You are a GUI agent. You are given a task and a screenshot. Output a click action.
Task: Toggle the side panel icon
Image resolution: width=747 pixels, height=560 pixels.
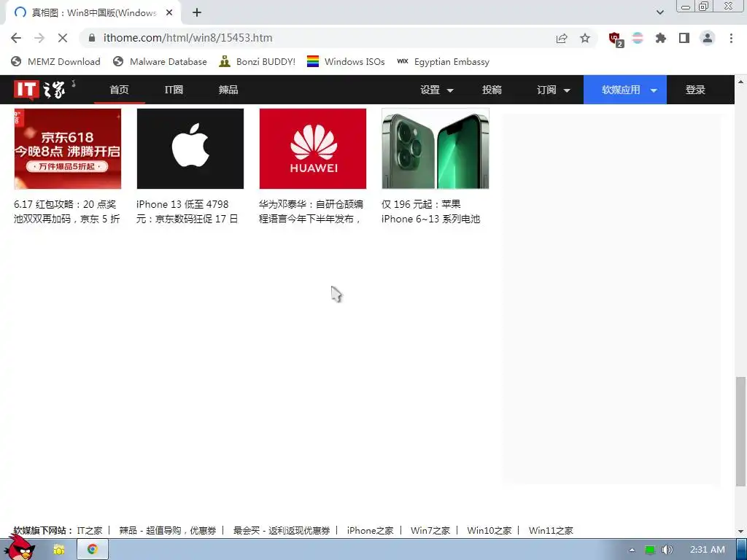[684, 38]
